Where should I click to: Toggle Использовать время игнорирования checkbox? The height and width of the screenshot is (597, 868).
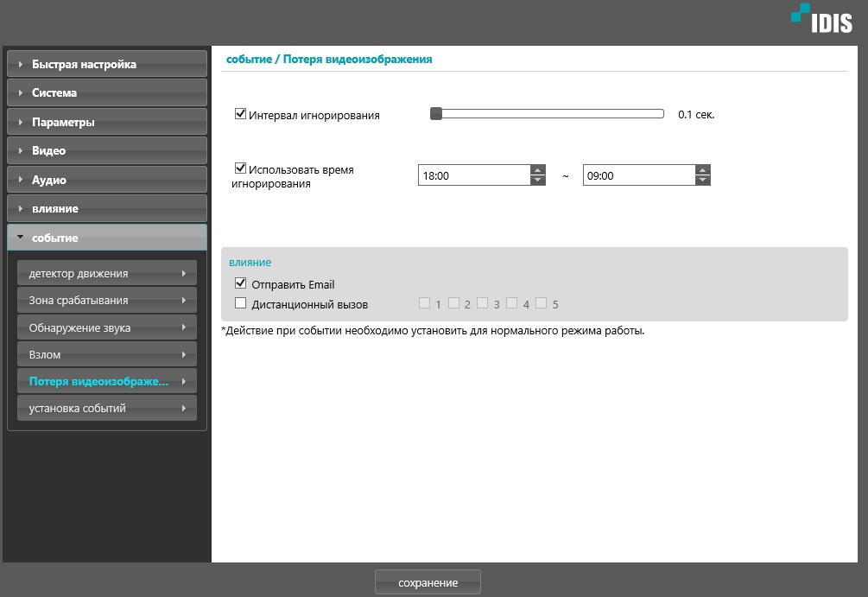pos(240,168)
